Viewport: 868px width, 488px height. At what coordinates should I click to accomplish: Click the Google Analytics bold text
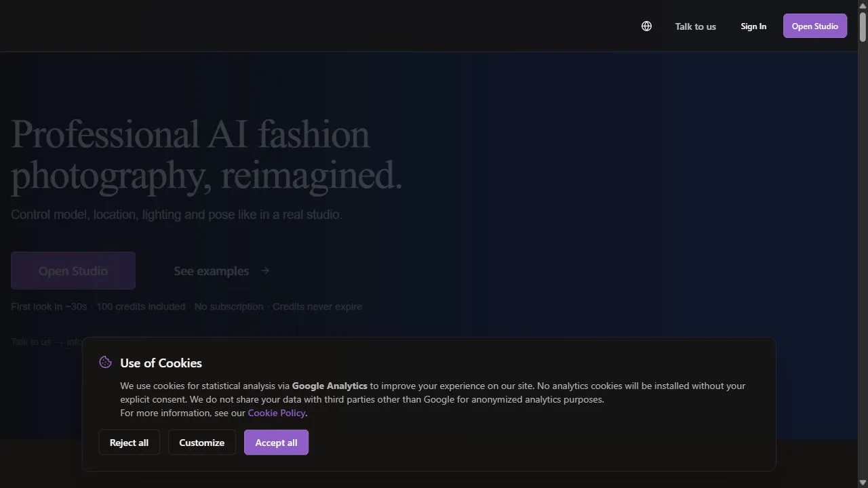click(330, 386)
